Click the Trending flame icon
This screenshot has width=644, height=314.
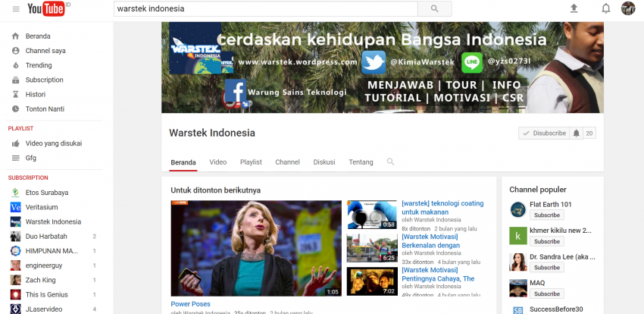(16, 65)
